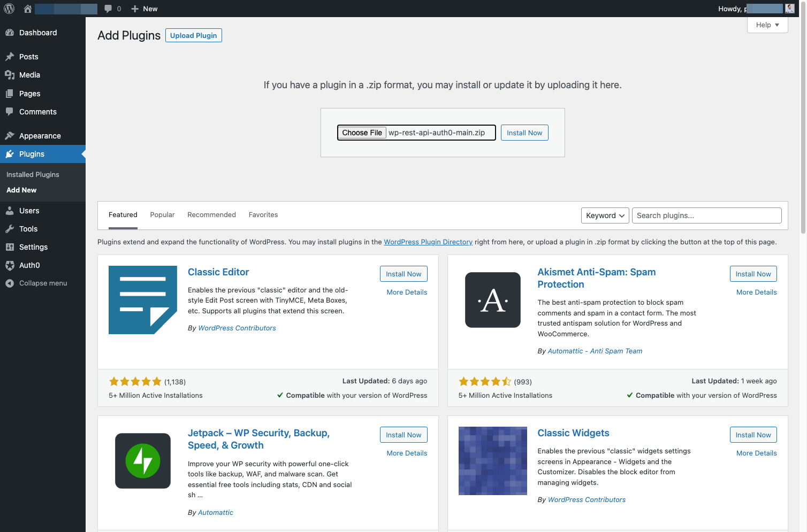Open Posts pin icon menu
This screenshot has width=807, height=532.
[10, 57]
